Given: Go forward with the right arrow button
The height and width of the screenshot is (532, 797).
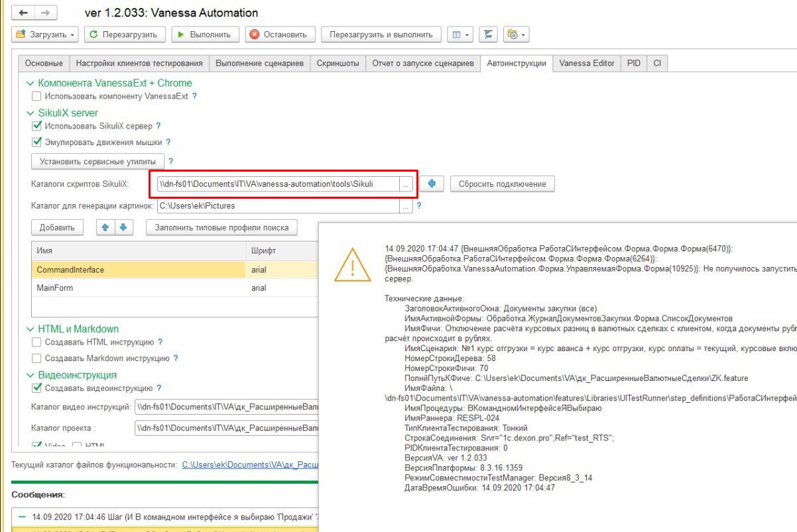Looking at the screenshot, I should click(x=44, y=13).
